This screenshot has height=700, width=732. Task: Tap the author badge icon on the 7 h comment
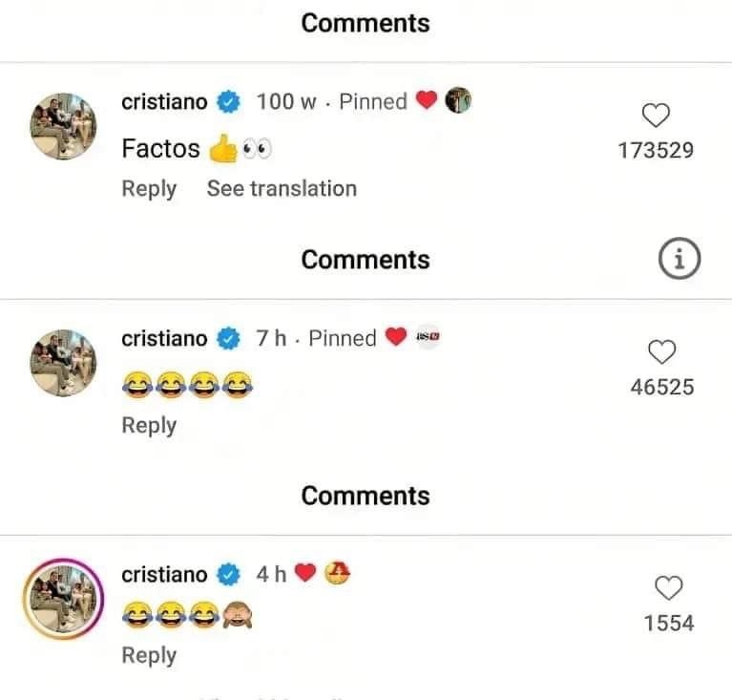tap(427, 338)
